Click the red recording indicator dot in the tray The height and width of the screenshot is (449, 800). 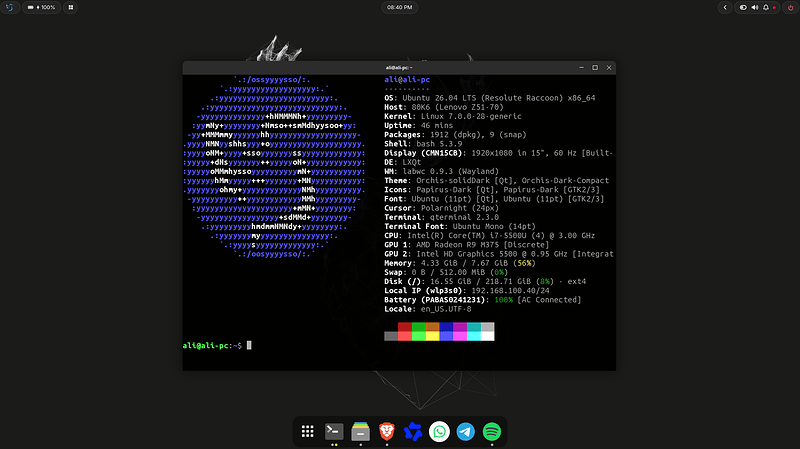click(x=774, y=8)
